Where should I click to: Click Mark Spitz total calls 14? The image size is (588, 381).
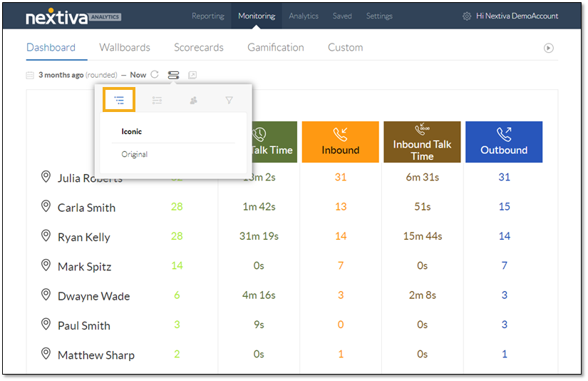177,265
